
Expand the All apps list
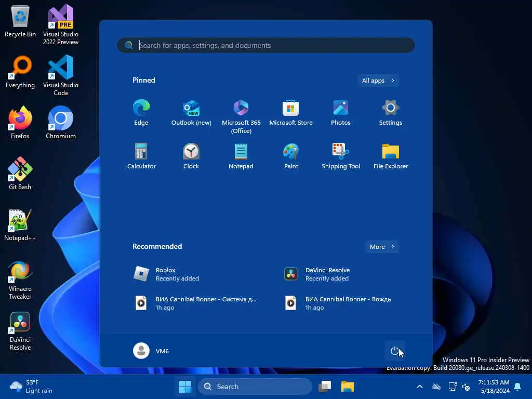click(x=378, y=81)
